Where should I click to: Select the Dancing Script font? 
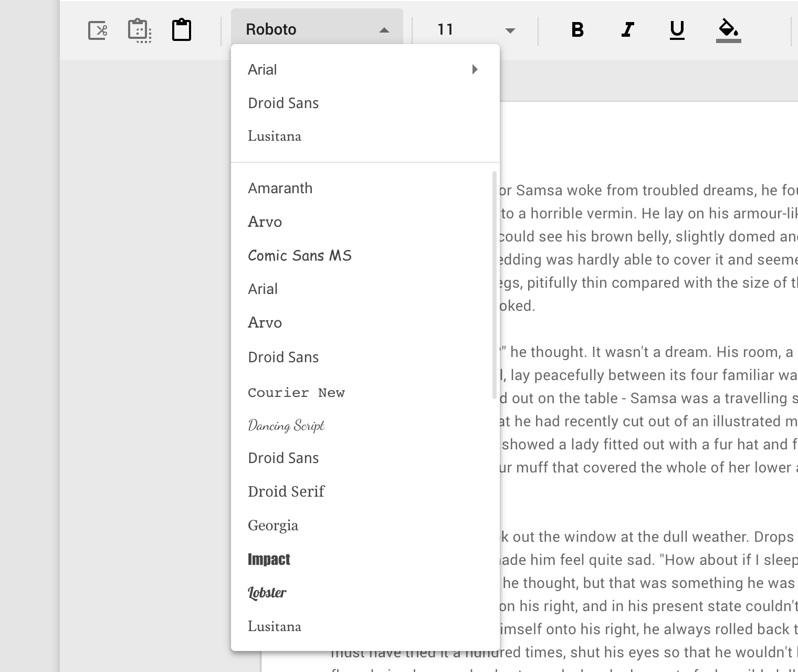point(286,425)
